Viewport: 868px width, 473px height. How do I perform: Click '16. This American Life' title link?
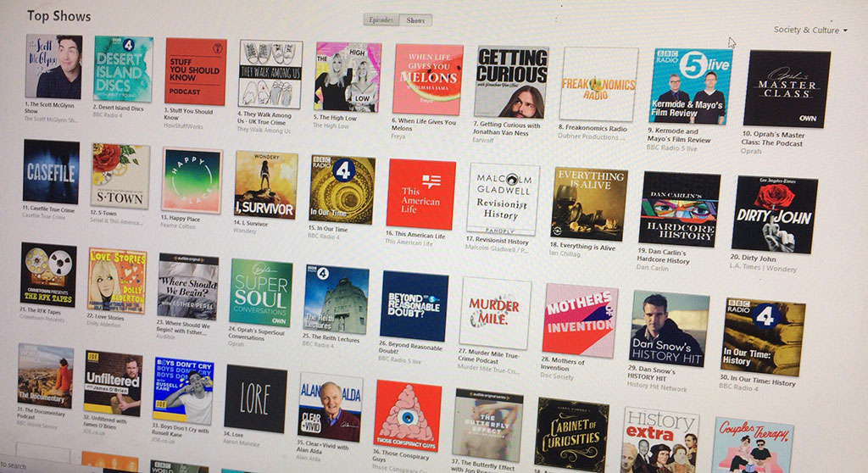pyautogui.click(x=415, y=235)
